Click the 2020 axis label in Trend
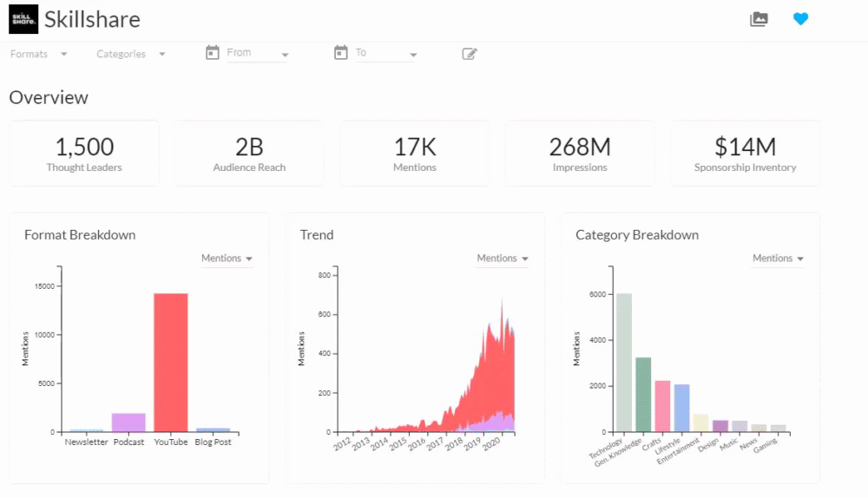The width and height of the screenshot is (868, 498). pyautogui.click(x=491, y=443)
